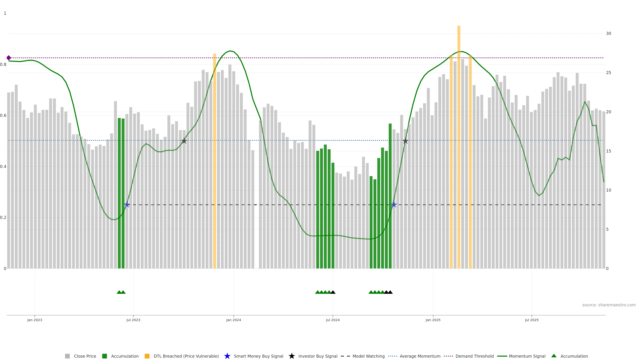Hide the Model Watching dashed line legend
The height and width of the screenshot is (362, 644).
[x=345, y=356]
